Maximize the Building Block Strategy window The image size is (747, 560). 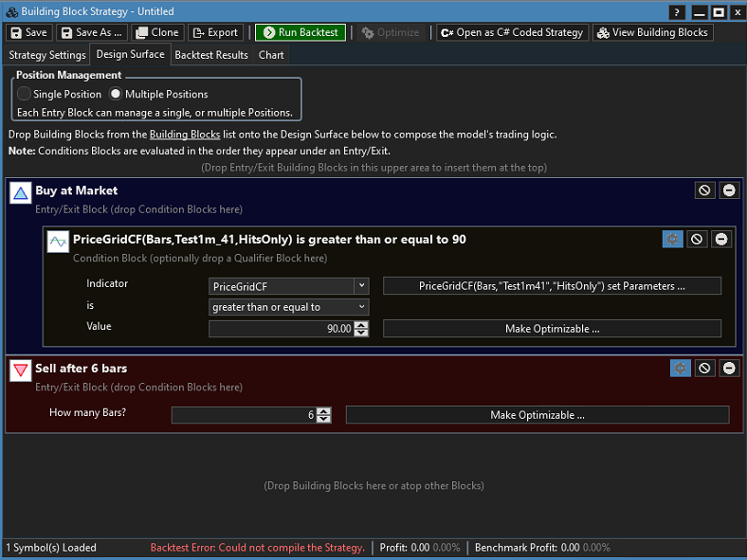[x=719, y=12]
